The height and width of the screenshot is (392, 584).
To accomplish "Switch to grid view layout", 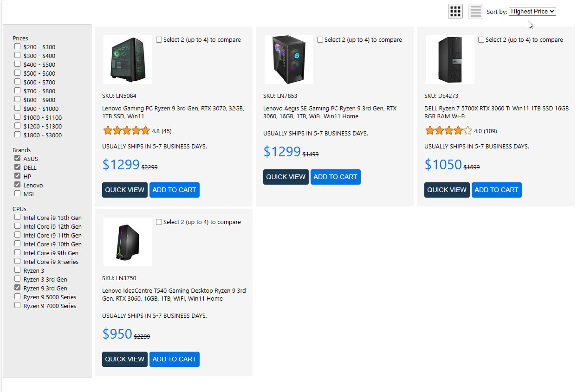I will pos(455,11).
